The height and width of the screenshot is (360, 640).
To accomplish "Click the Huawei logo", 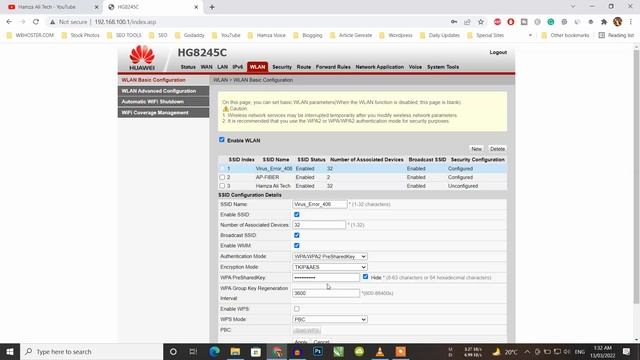I will 142,58.
